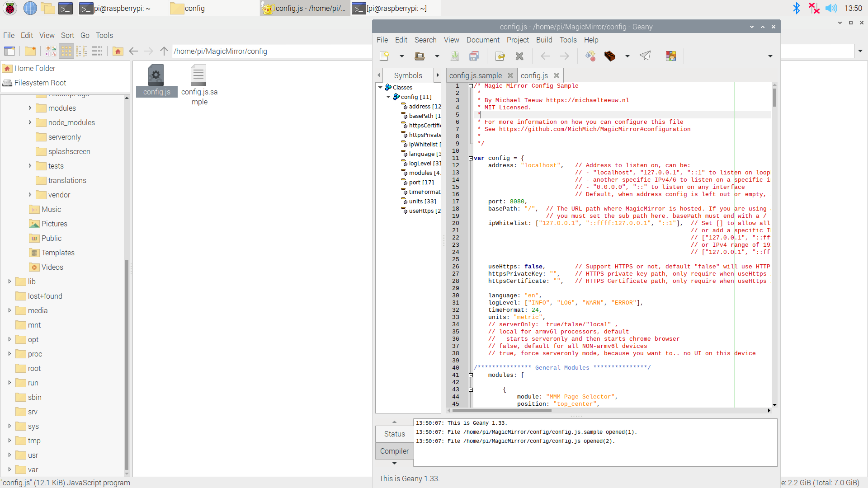Navigate back in Geany toolbar

click(545, 56)
